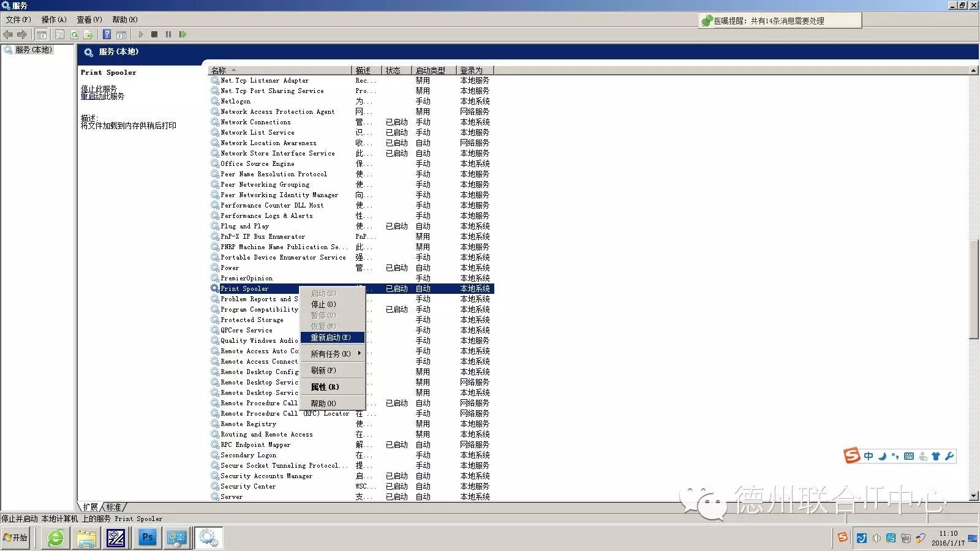The image size is (980, 551).
Task: Select the Power service row
Action: tap(352, 268)
